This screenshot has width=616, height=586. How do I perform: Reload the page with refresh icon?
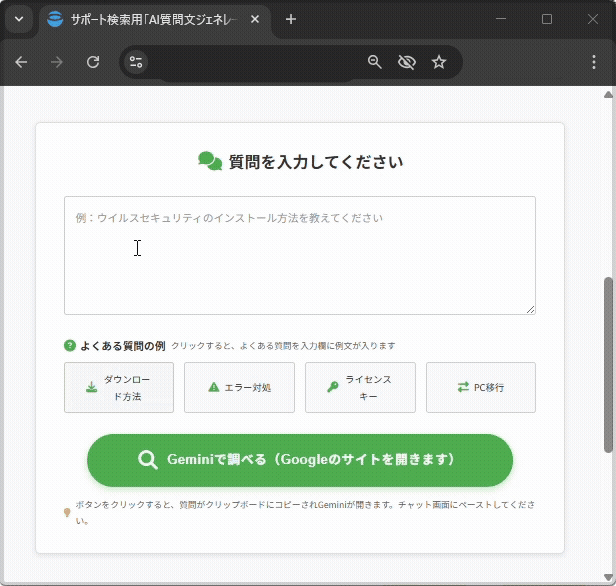pos(93,62)
